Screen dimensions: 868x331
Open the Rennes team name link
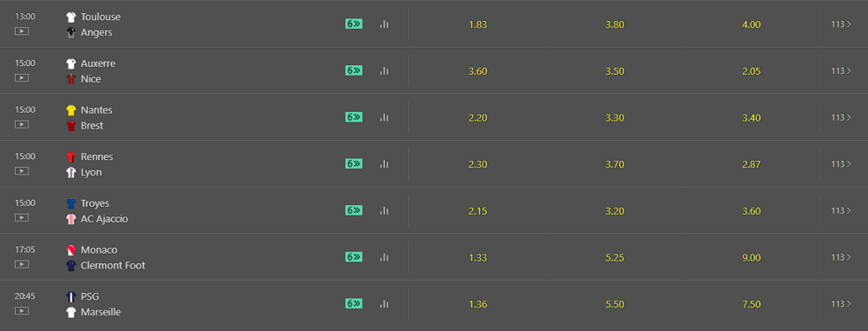pos(97,157)
